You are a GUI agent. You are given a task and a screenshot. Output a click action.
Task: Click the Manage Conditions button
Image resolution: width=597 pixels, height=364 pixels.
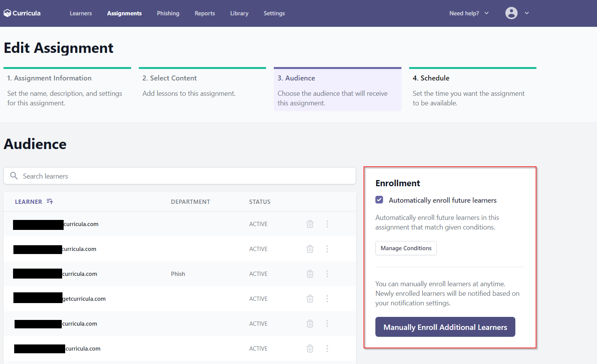pos(406,248)
